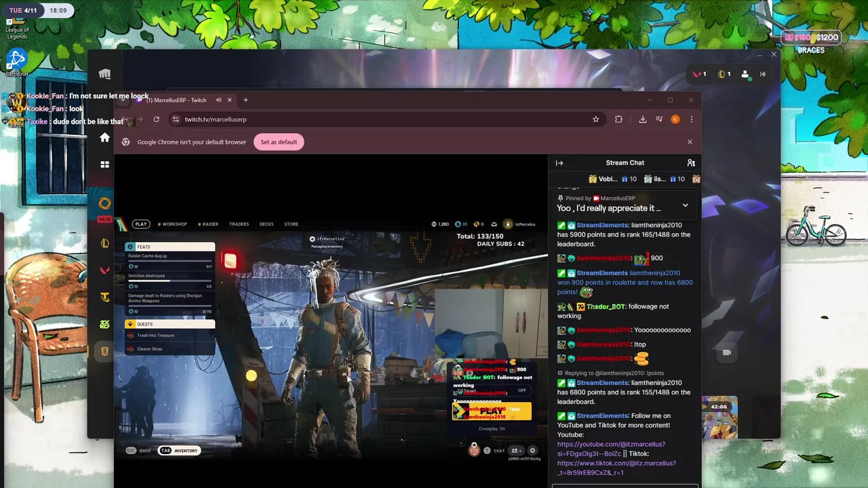Reload the Twitch page in Chrome
This screenshot has width=868, height=488.
click(156, 119)
